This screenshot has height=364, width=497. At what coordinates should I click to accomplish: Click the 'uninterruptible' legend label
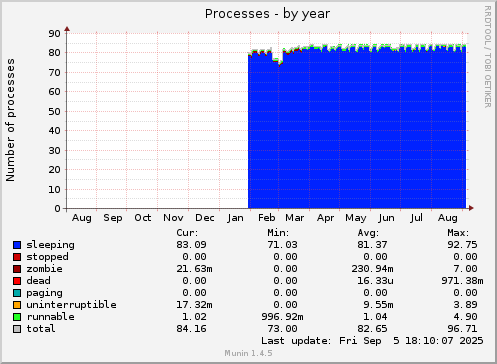point(71,305)
